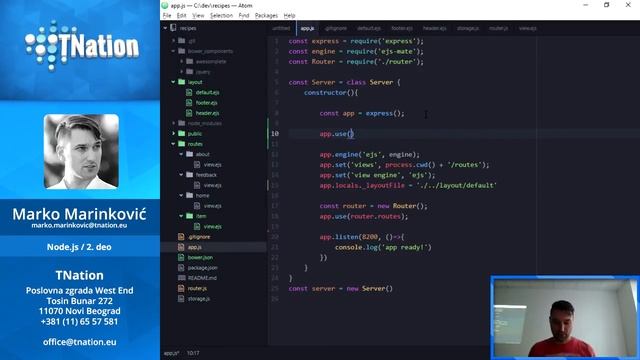
Task: Click the layout folder icon
Action: [x=182, y=82]
